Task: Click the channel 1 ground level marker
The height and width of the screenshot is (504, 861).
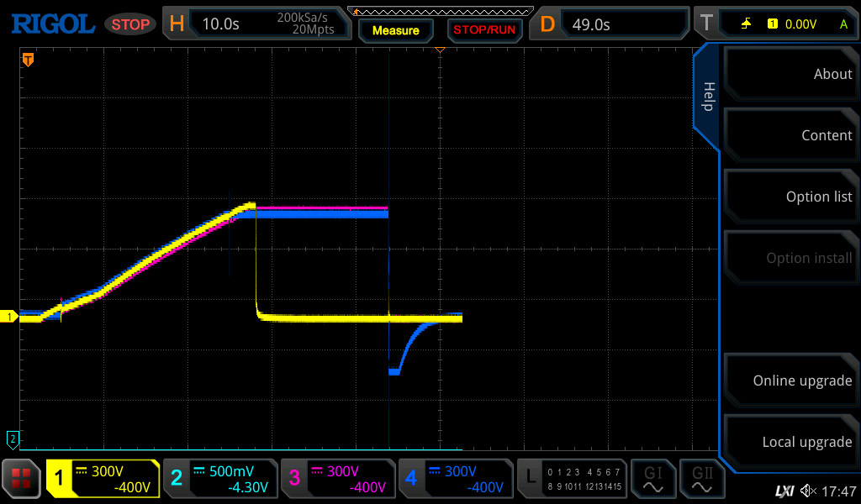Action: click(x=10, y=317)
